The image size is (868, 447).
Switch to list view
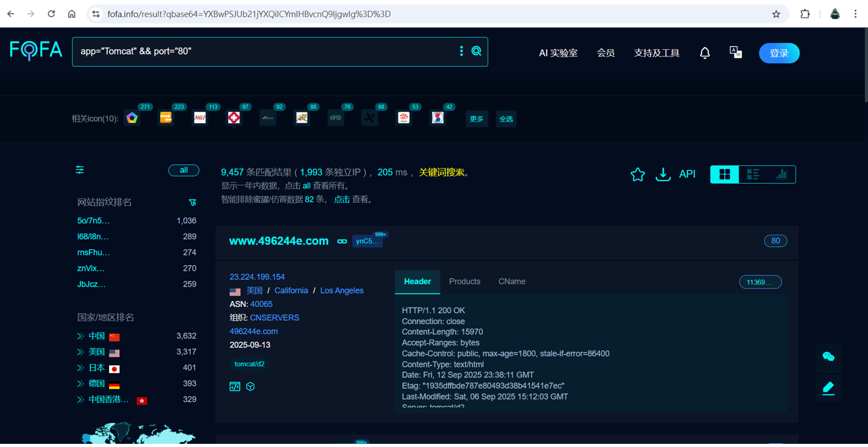(753, 174)
